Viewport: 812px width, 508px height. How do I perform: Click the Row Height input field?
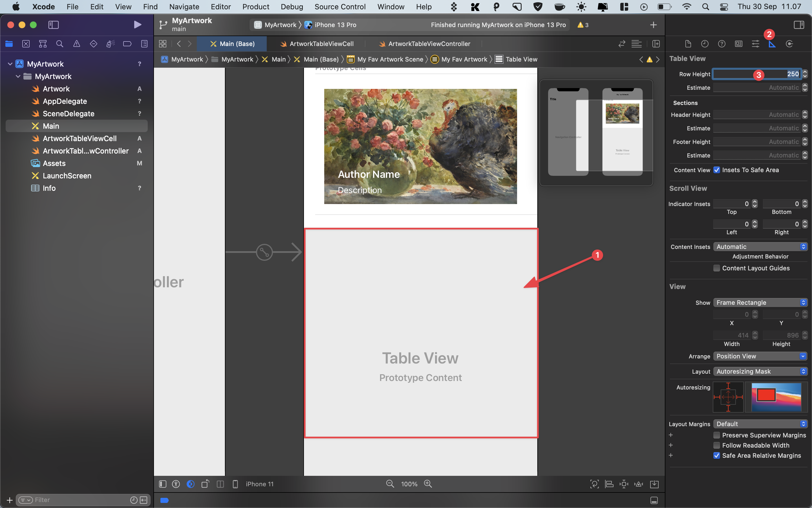point(757,74)
